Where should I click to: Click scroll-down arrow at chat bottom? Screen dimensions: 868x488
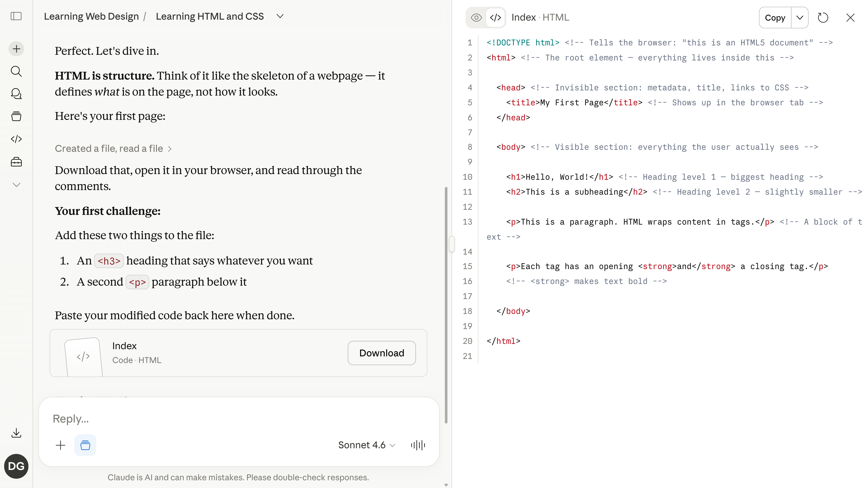point(446,485)
